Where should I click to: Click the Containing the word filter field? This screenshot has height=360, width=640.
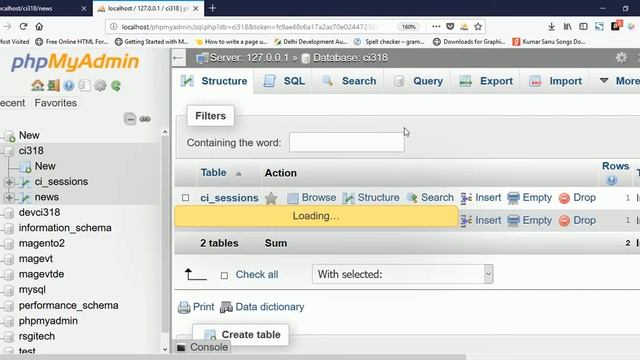click(347, 142)
